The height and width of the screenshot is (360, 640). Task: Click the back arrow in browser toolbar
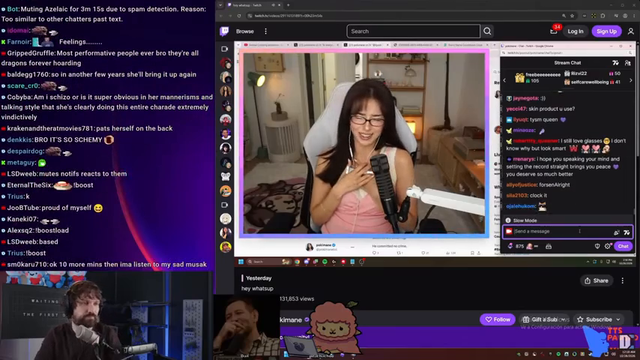click(221, 16)
